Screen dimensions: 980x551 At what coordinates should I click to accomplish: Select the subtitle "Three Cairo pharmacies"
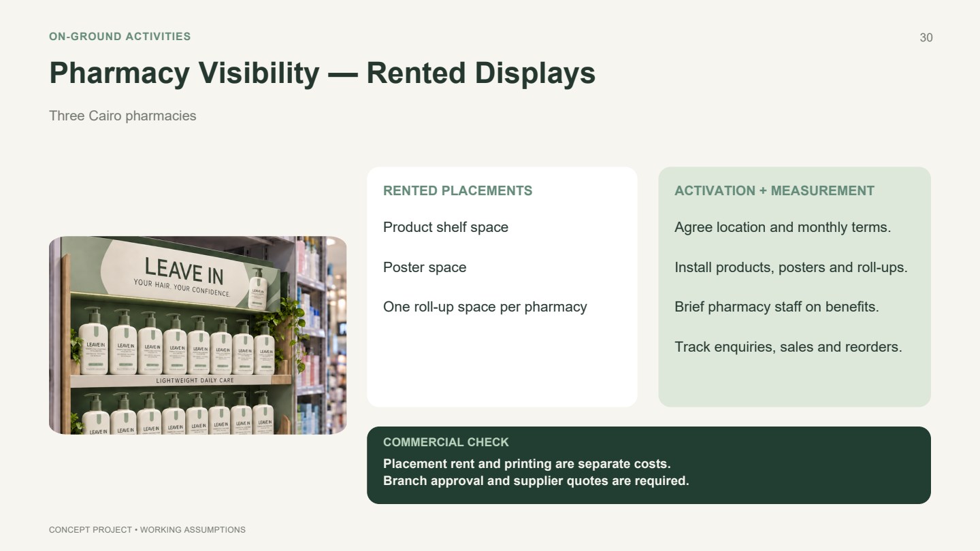(x=122, y=116)
